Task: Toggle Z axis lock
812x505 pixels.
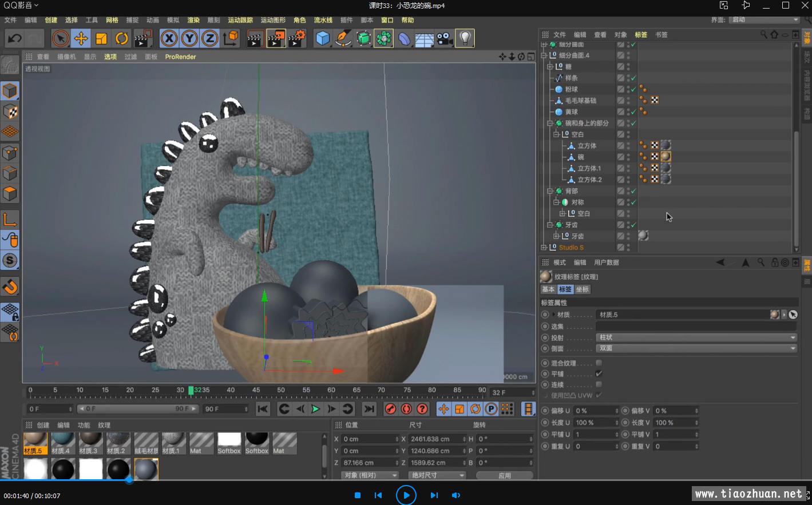Action: pos(210,38)
